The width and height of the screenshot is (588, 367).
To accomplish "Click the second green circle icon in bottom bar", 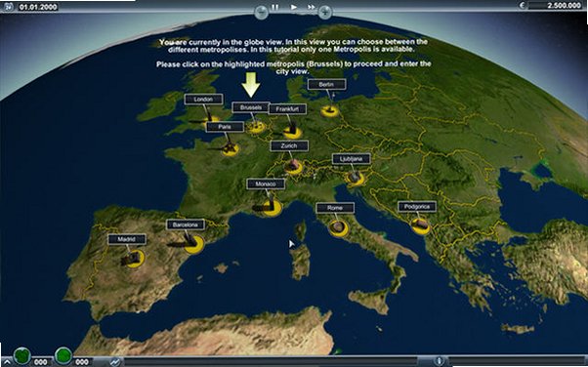I will [63, 356].
